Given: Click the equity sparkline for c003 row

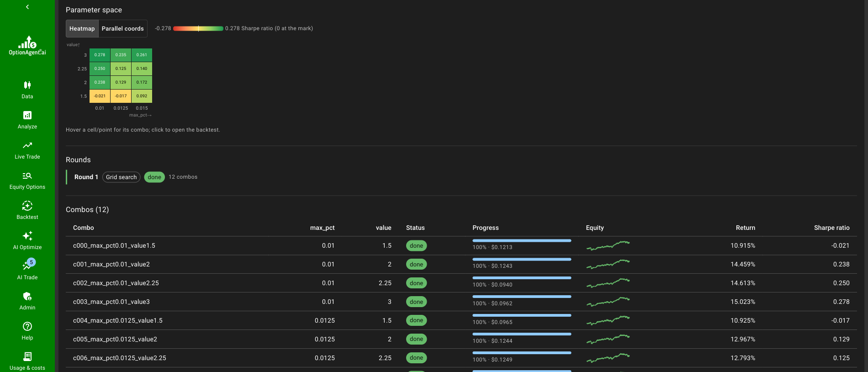Looking at the screenshot, I should pos(608,302).
